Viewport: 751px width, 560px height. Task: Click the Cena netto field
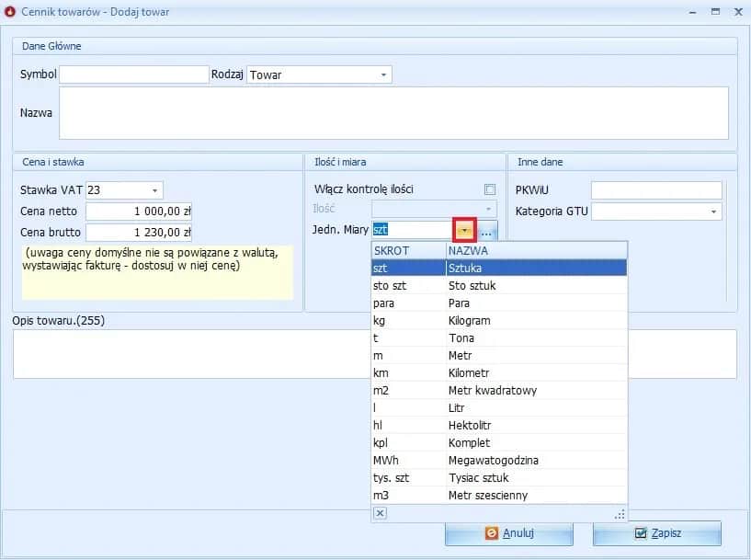[x=139, y=211]
